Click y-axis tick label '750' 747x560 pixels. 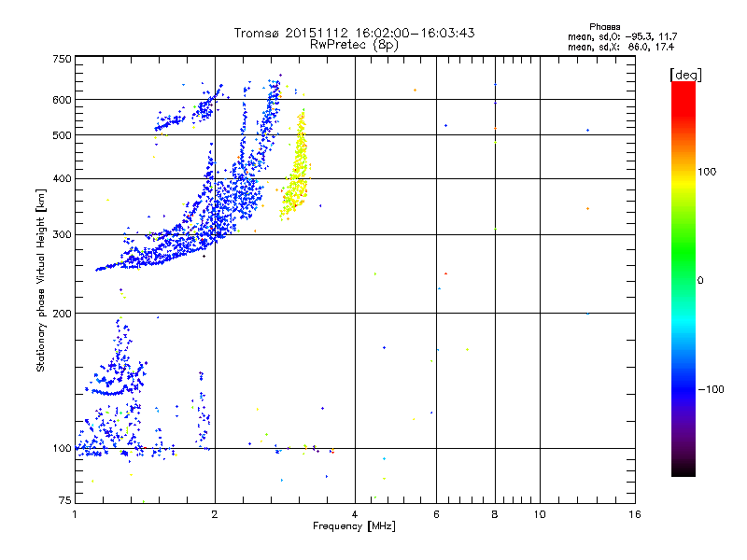pos(62,59)
